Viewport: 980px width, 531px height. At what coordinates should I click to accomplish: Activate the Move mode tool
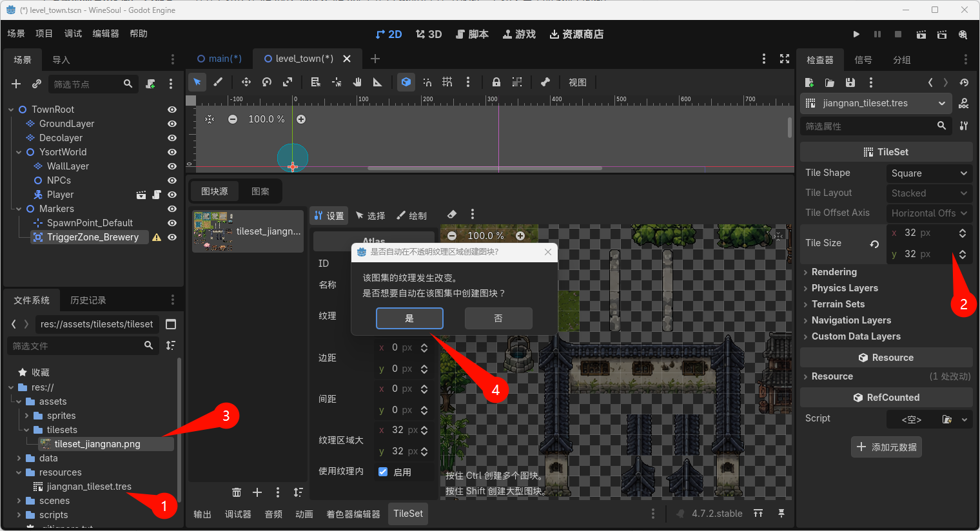coord(246,82)
